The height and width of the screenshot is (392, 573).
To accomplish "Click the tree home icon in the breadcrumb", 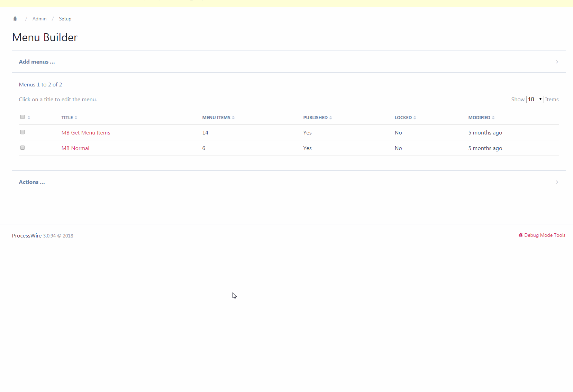I will pos(15,19).
